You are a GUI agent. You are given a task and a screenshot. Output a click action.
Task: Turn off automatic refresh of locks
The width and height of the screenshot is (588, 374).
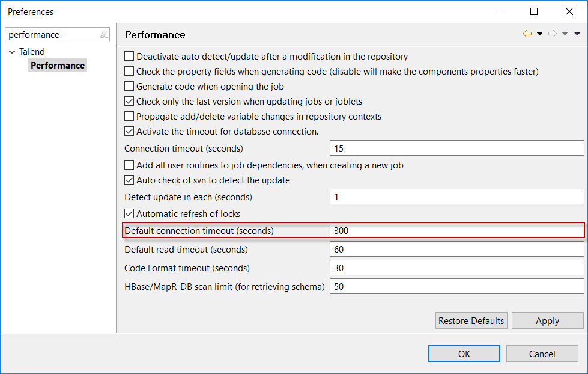[129, 213]
